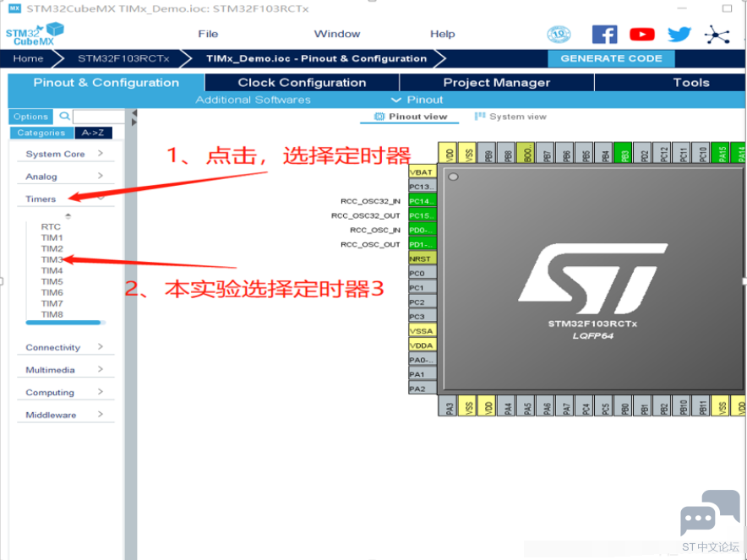Click the BOOT0 pin on the top edge
Viewport: 747px width, 560px height.
526,152
